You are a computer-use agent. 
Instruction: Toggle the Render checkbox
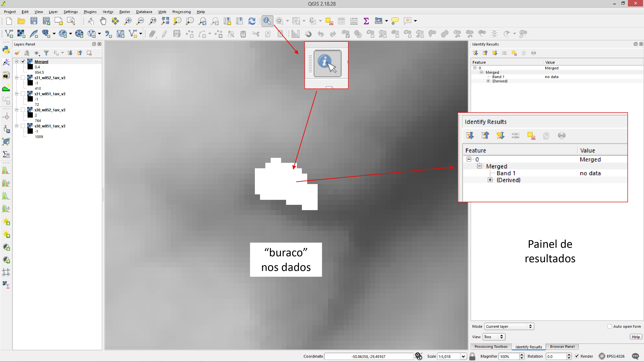(x=577, y=356)
